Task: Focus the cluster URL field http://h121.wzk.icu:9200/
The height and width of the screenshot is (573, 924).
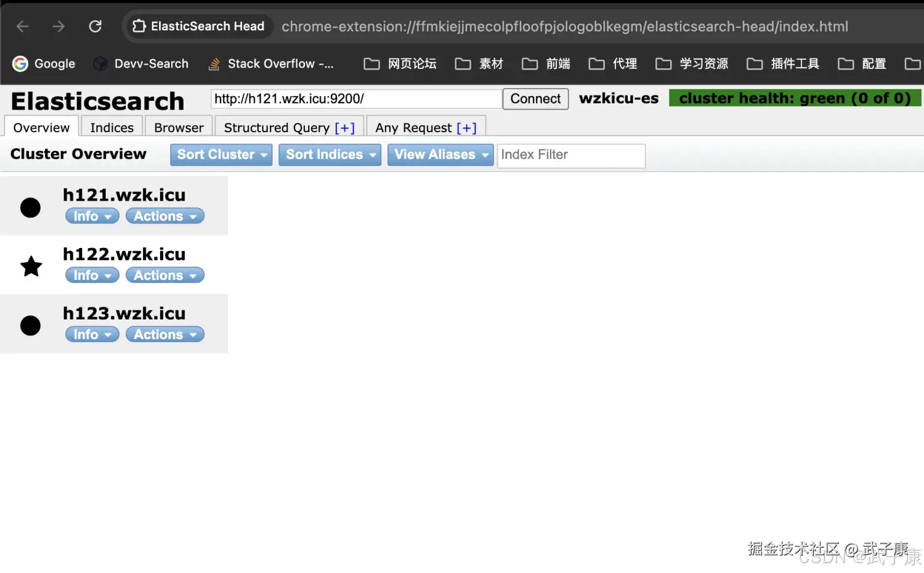Action: pyautogui.click(x=356, y=99)
